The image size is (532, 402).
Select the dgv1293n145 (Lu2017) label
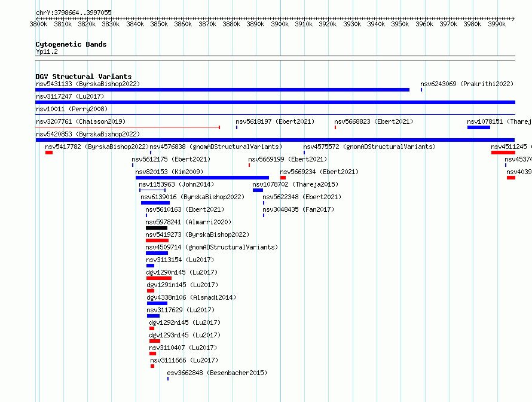point(185,335)
